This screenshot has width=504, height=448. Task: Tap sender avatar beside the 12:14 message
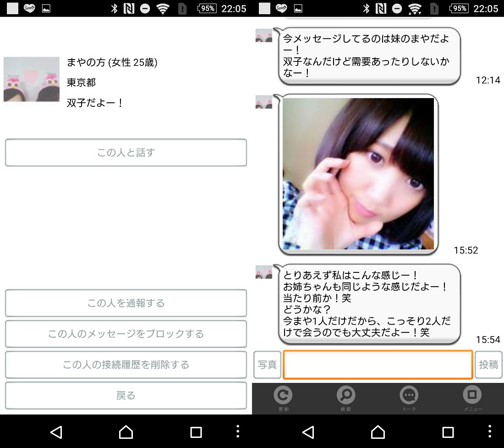click(x=264, y=36)
